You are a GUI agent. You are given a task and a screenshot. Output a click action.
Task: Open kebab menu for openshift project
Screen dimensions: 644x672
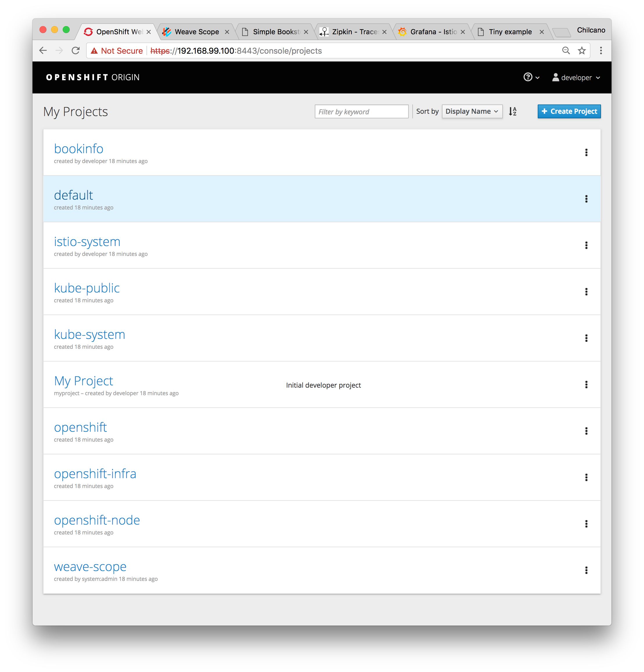(x=586, y=431)
